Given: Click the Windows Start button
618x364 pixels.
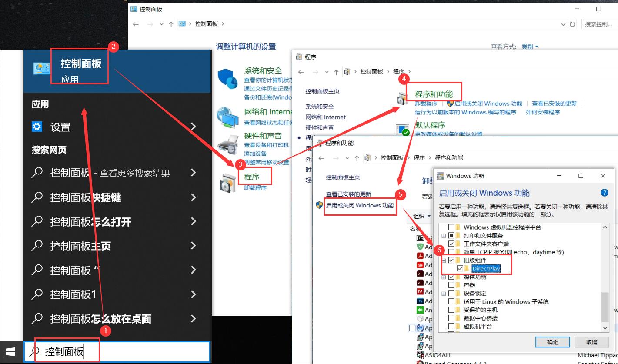Looking at the screenshot, I should [10, 351].
